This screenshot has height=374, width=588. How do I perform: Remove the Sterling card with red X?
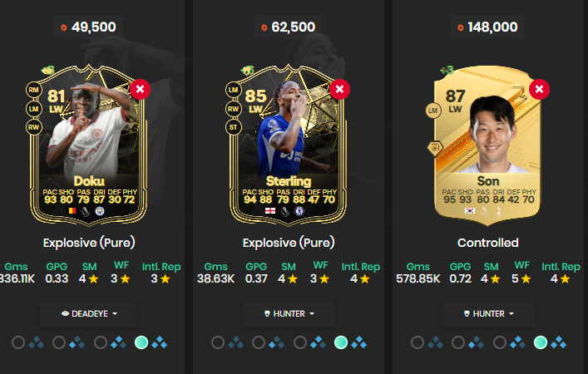click(x=340, y=89)
